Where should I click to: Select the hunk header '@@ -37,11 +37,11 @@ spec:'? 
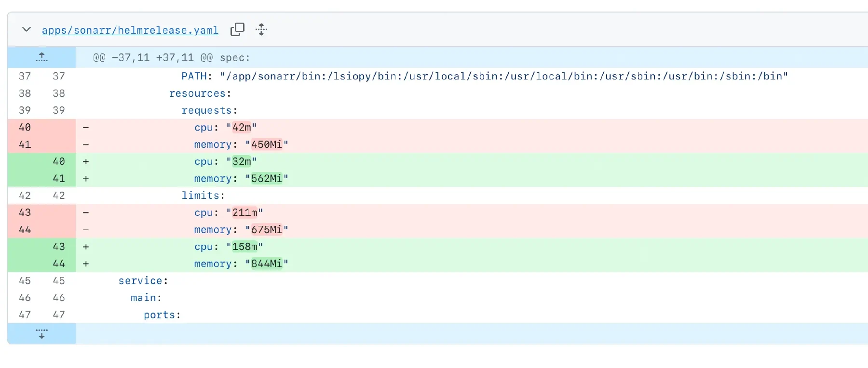tap(172, 58)
